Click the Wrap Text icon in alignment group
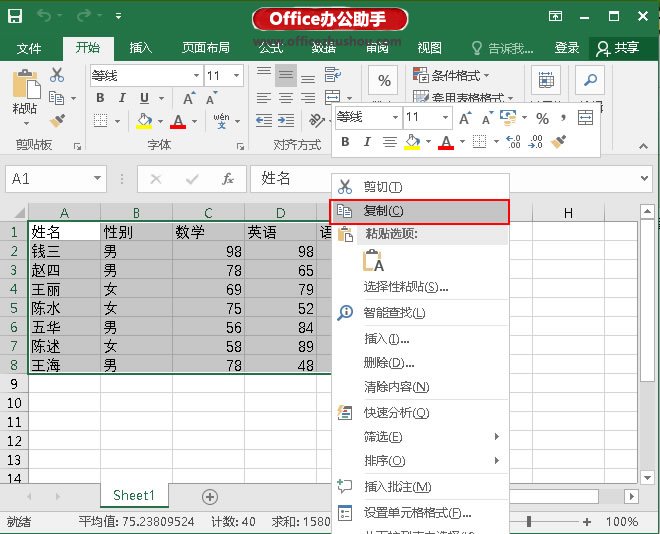 click(x=333, y=75)
